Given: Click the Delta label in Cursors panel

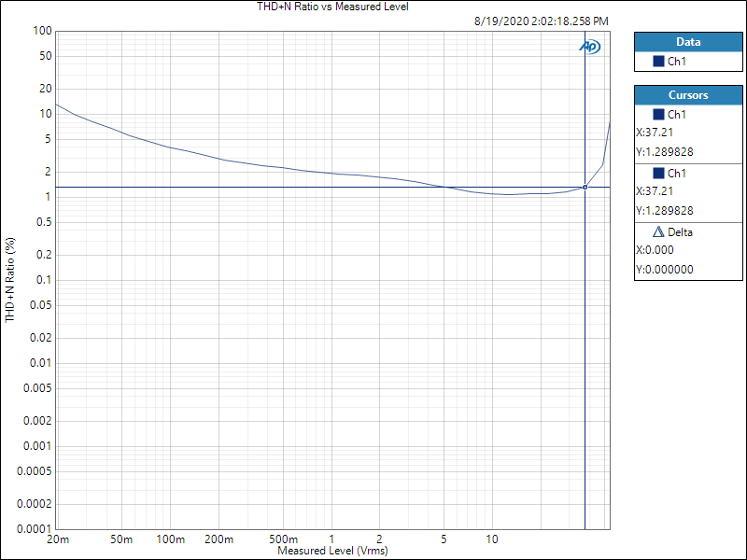Looking at the screenshot, I should (x=681, y=232).
